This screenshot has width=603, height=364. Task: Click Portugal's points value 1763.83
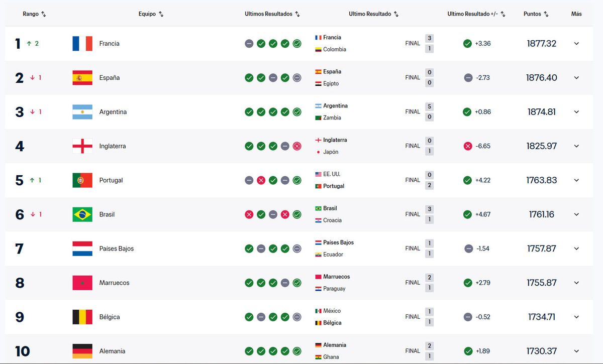pos(542,180)
